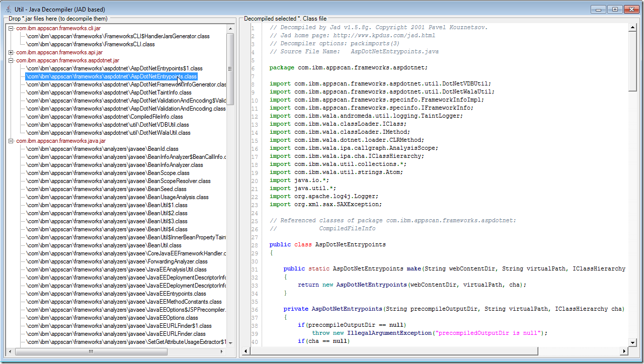Image resolution: width=644 pixels, height=364 pixels.
Task: Collapse the com.ibm.appscan.frameworks.java.jar node
Action: pos(11,141)
